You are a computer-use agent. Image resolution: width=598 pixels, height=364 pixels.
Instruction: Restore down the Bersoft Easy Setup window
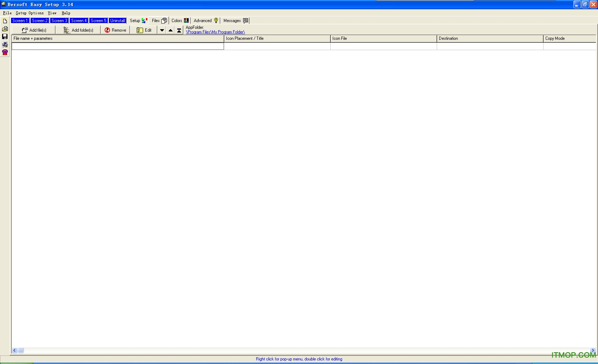point(585,5)
